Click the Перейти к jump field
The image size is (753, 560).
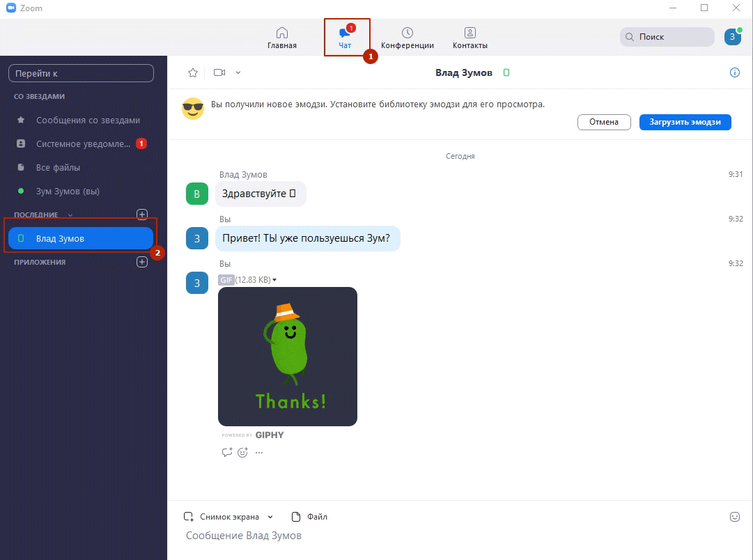[81, 73]
